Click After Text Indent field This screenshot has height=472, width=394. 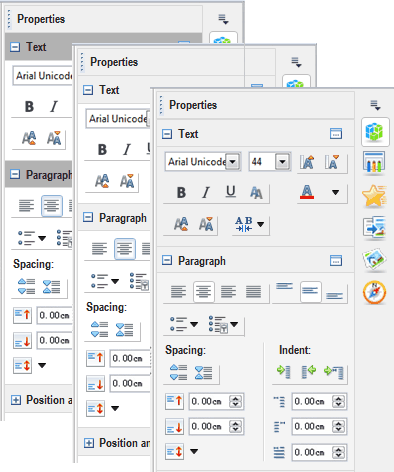[x=319, y=426]
